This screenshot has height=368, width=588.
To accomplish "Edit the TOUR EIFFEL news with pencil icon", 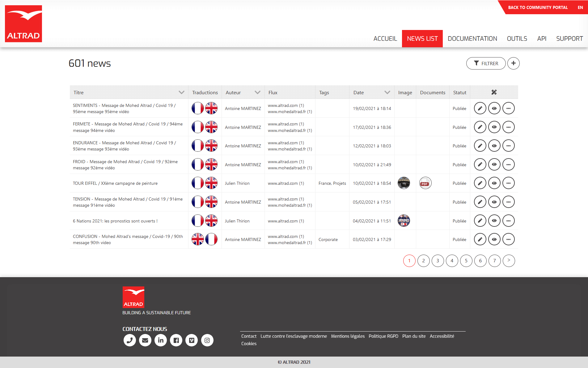I will point(480,183).
